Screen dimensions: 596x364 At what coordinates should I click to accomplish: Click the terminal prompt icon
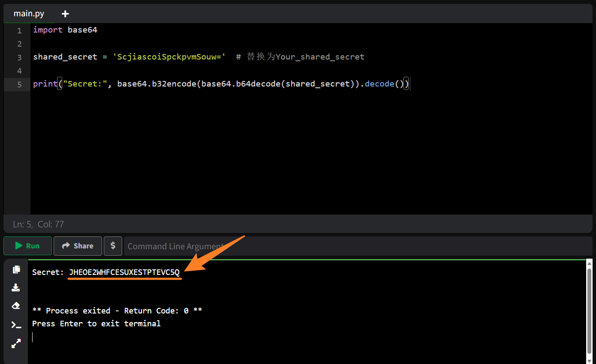16,325
